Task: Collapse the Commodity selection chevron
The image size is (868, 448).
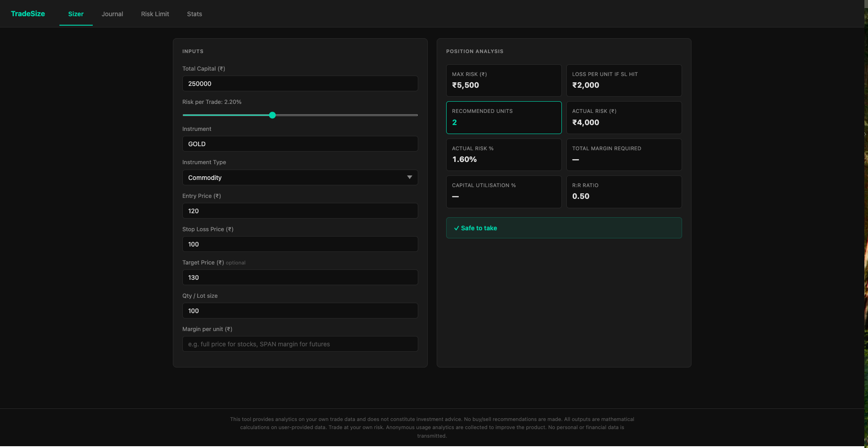Action: [x=410, y=177]
